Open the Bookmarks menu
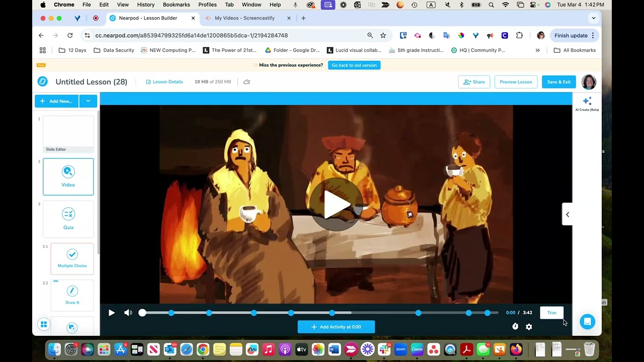Image resolution: width=644 pixels, height=362 pixels. pos(176,5)
